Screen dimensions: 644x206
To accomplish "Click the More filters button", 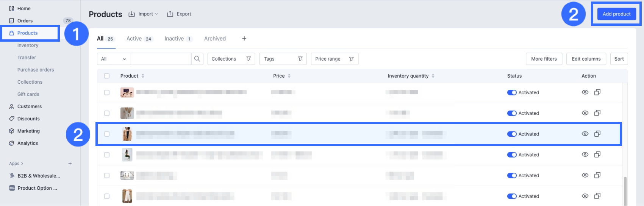I will tap(544, 59).
